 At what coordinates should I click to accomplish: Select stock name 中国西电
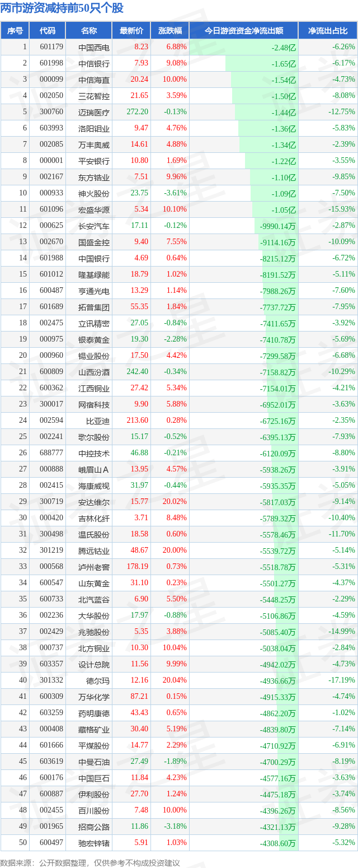tap(94, 48)
